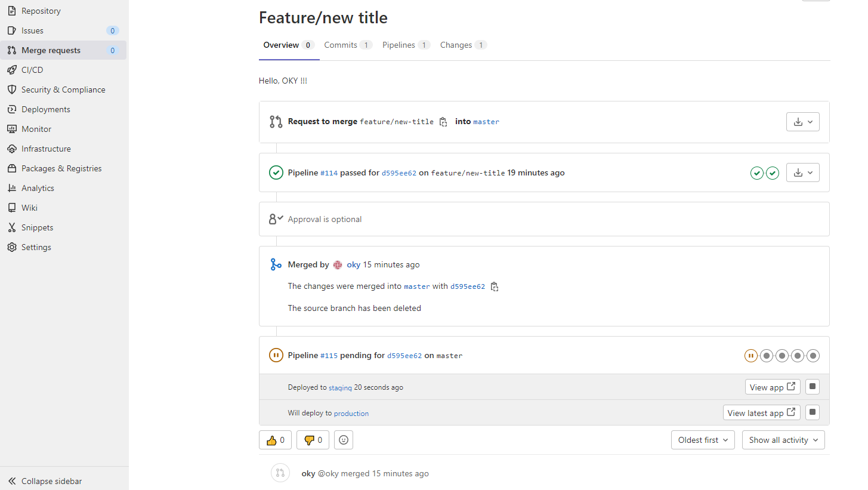Open download dropdown in Request to merge row
This screenshot has width=868, height=490.
pyautogui.click(x=802, y=122)
